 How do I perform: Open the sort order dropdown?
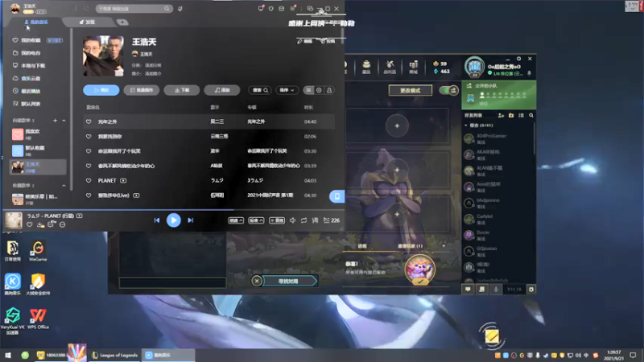pyautogui.click(x=287, y=90)
